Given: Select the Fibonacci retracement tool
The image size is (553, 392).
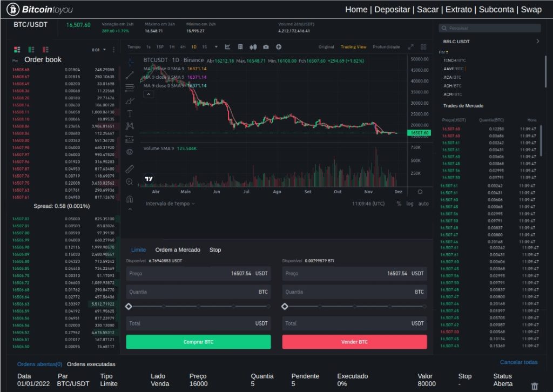Looking at the screenshot, I should [x=130, y=87].
